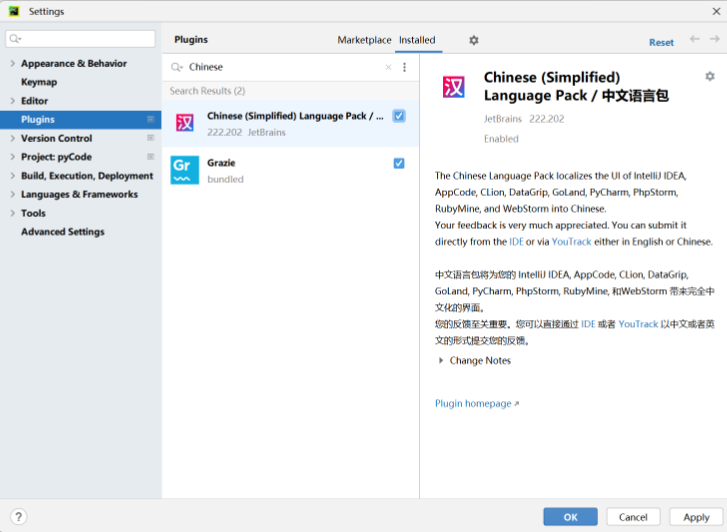Clear the plugin search with the X icon

pyautogui.click(x=389, y=67)
